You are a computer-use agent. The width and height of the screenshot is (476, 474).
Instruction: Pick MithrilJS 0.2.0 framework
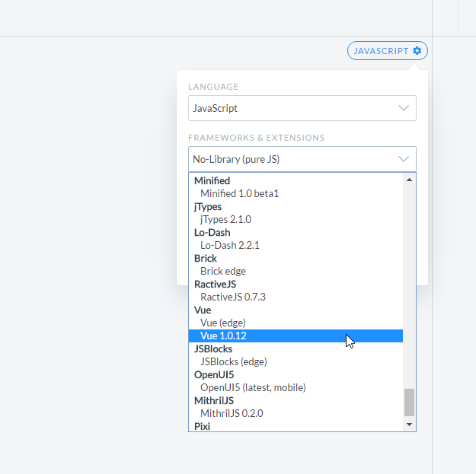(296, 413)
